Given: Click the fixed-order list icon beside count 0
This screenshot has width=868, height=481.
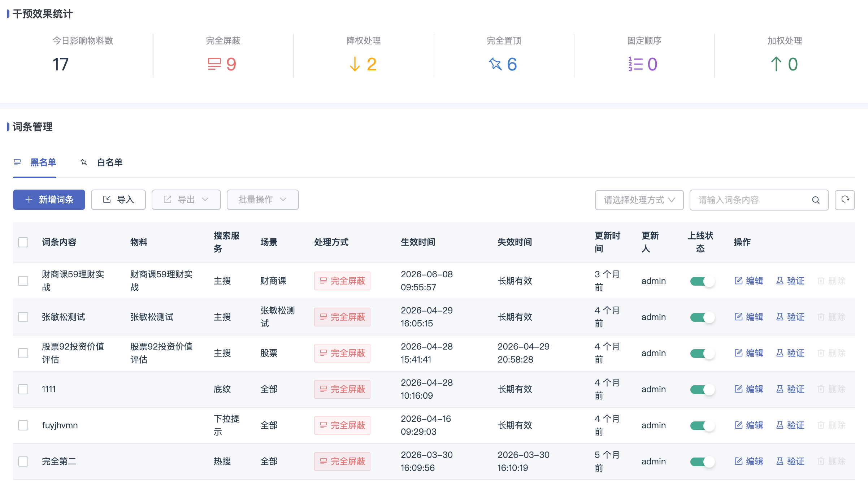Looking at the screenshot, I should 636,64.
